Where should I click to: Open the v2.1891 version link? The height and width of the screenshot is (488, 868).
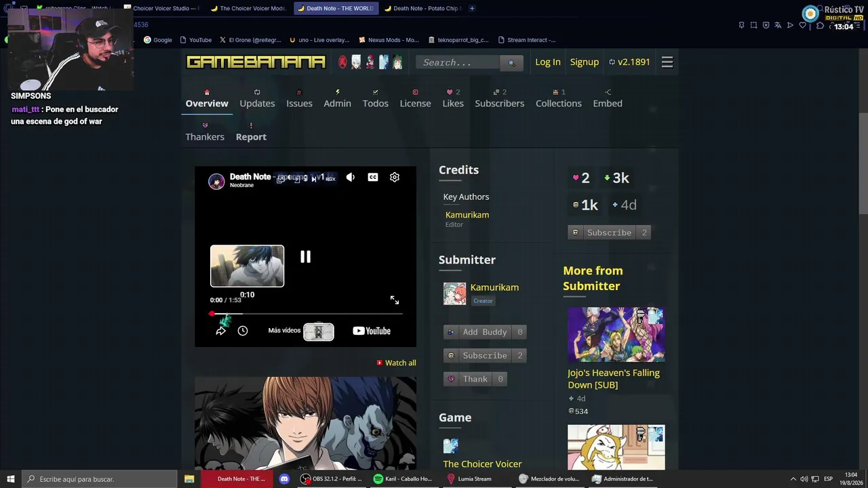pyautogui.click(x=629, y=62)
